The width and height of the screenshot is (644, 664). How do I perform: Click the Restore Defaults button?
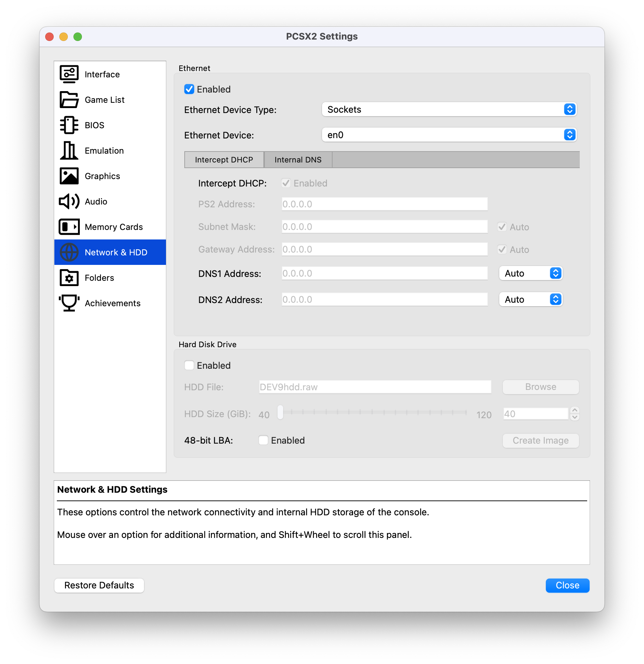pos(99,585)
